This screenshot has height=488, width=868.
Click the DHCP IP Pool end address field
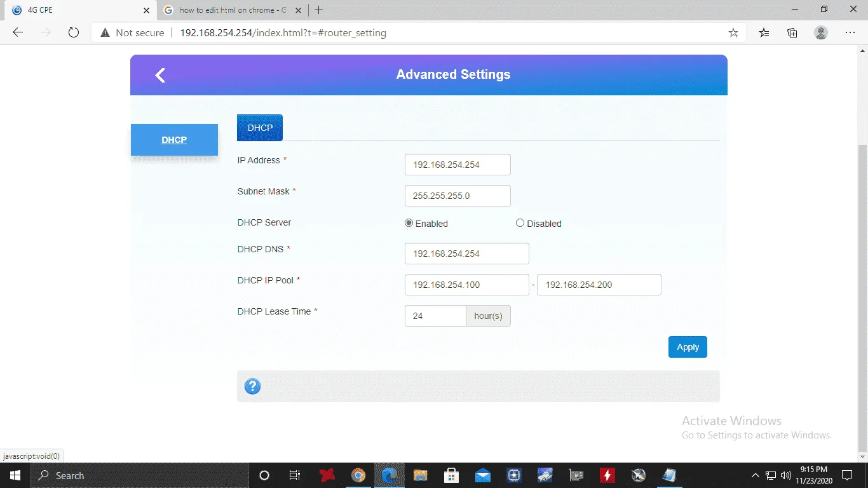click(599, 285)
